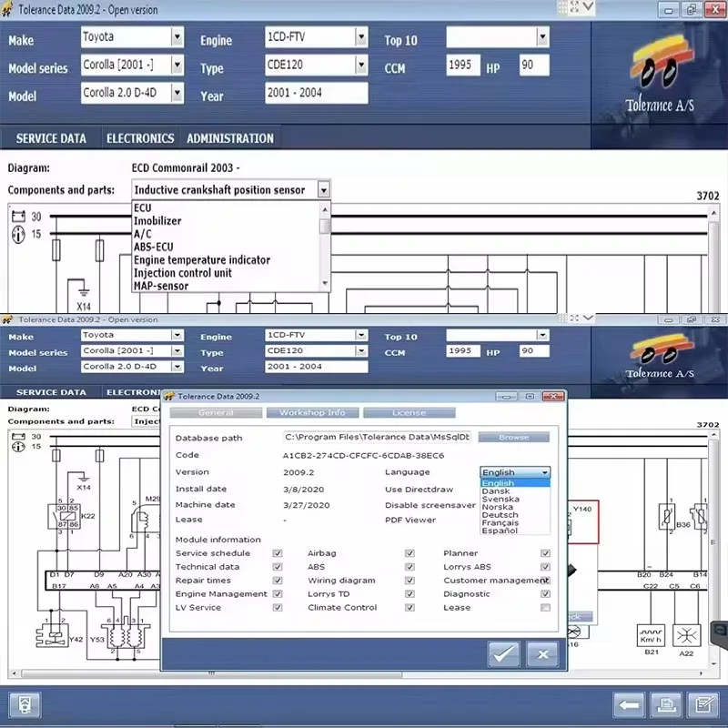Image resolution: width=728 pixels, height=728 pixels.
Task: Open the Model dropdown in upper window
Action: [x=177, y=93]
